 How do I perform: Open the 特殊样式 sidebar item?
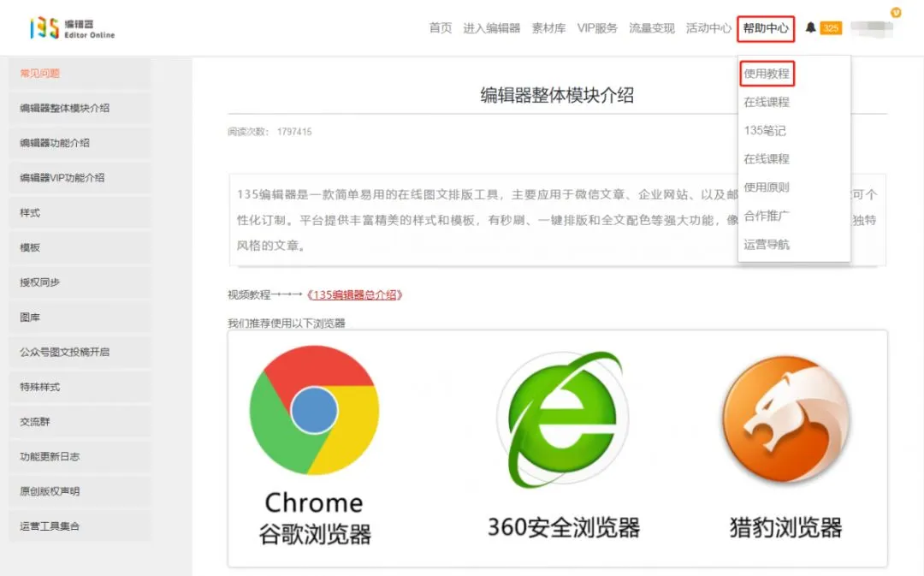point(79,386)
